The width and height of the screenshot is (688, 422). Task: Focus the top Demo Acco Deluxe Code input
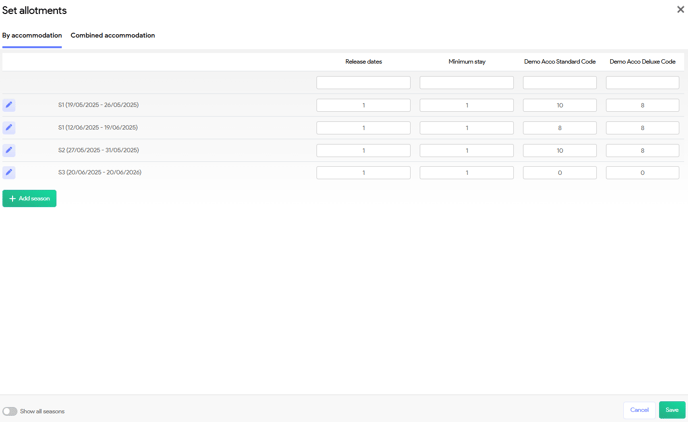[642, 83]
